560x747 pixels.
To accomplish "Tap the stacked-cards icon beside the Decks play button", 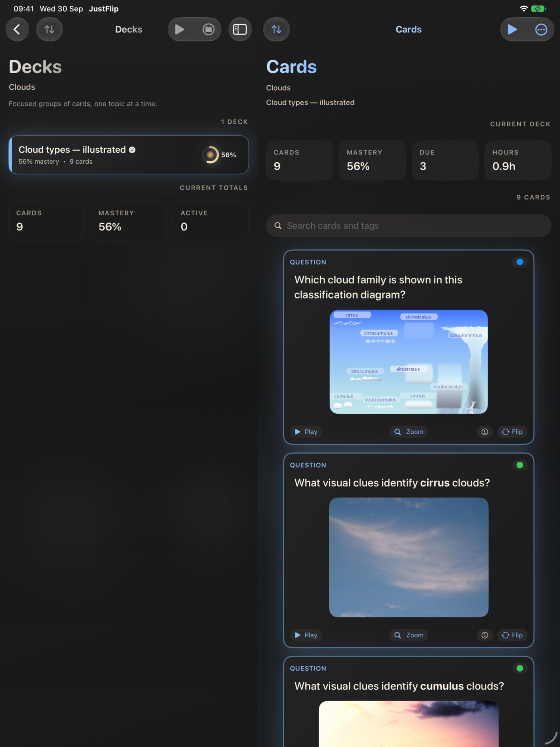I will [x=208, y=29].
